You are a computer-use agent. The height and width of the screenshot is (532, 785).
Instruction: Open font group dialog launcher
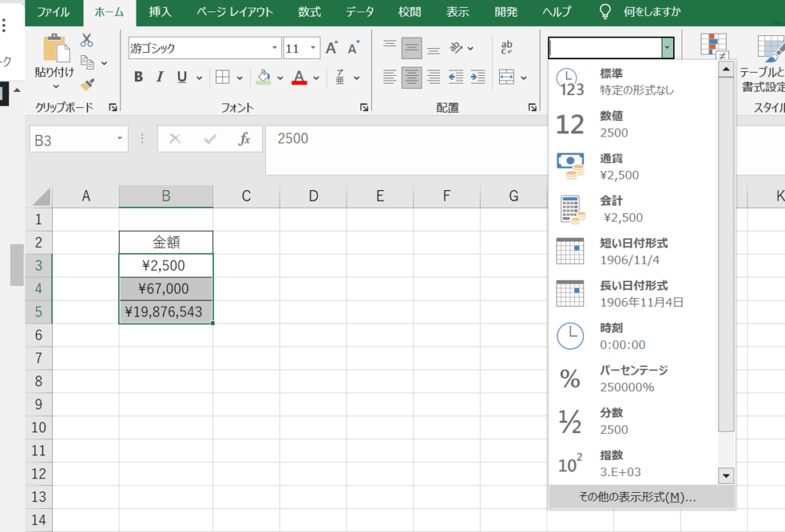364,107
